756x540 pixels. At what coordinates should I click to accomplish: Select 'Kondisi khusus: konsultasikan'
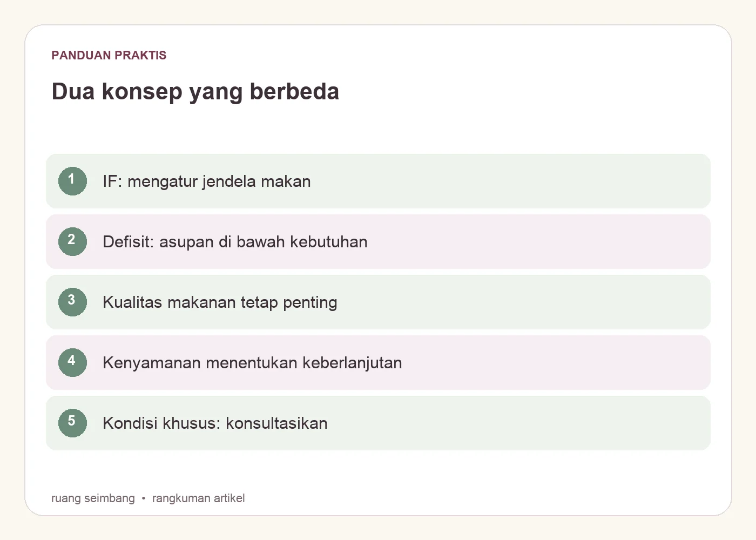tap(215, 423)
